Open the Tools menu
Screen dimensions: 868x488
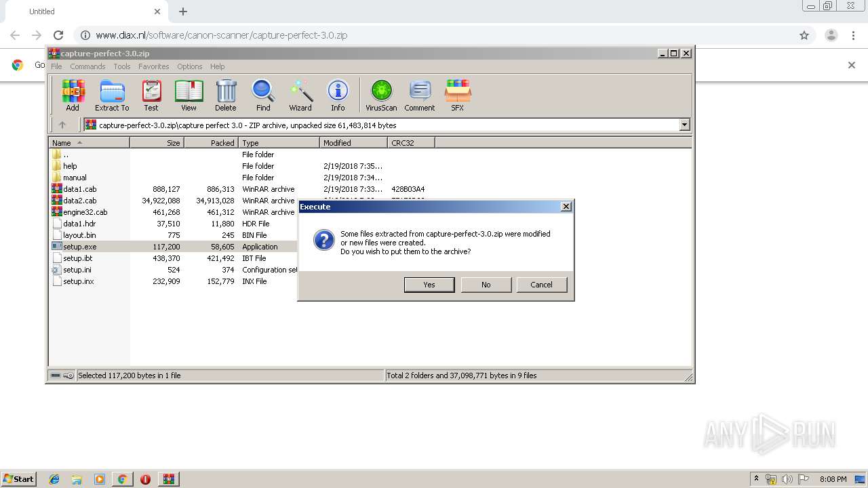pos(122,66)
